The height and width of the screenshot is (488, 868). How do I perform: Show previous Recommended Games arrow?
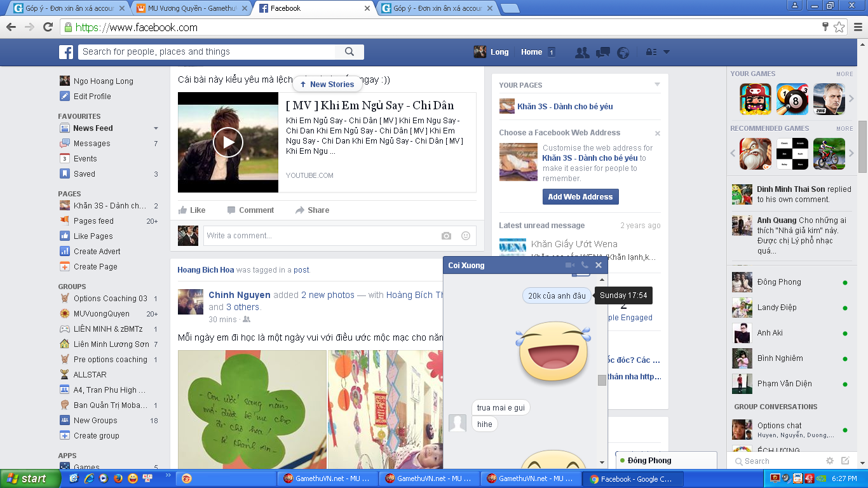point(733,154)
